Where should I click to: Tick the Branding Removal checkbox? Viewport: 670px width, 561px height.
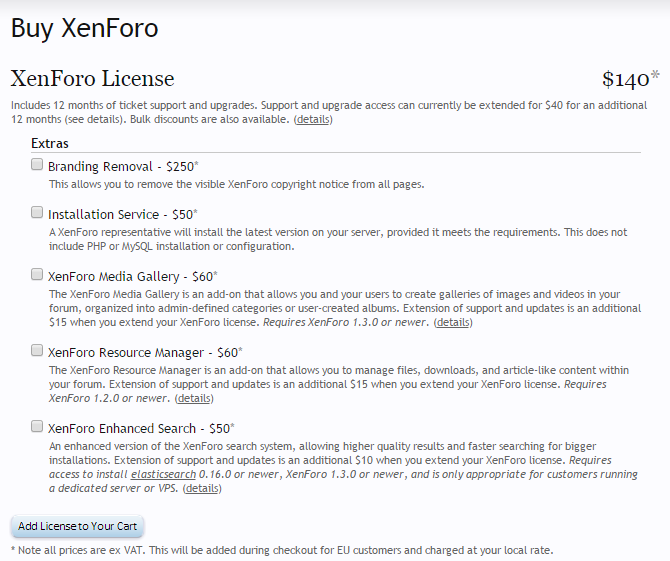coord(37,165)
